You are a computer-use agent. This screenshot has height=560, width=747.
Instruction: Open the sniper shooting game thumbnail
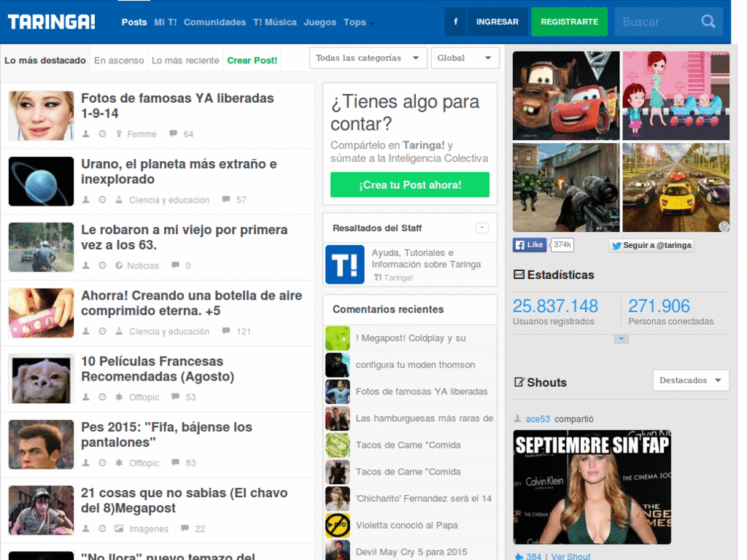point(566,187)
